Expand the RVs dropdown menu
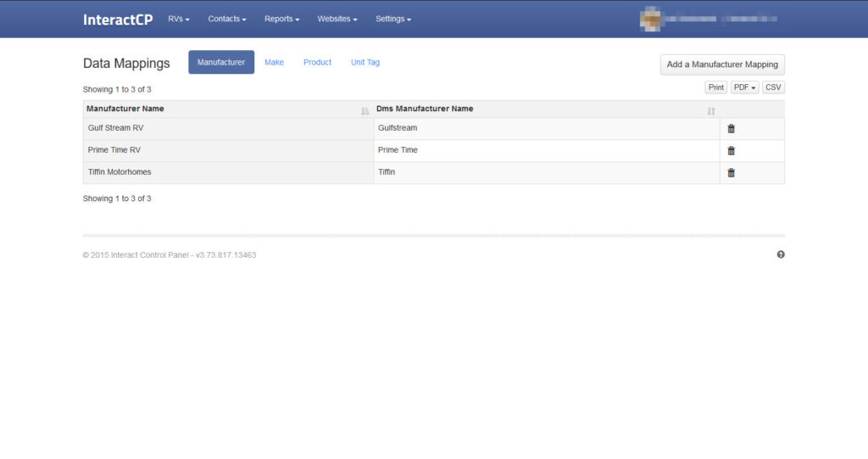Screen dimensions: 868x459 (179, 19)
